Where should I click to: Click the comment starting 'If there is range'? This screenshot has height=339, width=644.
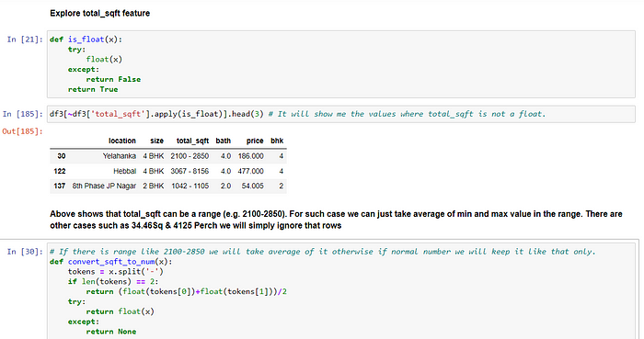(x=322, y=252)
